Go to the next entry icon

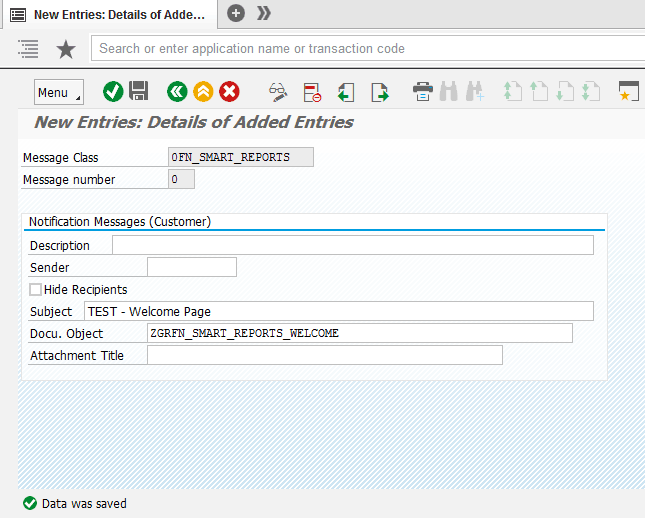(x=379, y=92)
